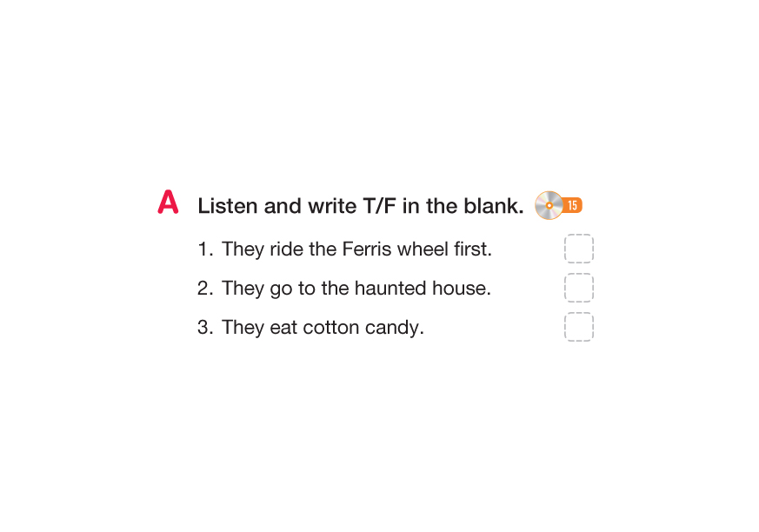Click the CD audio disc icon
759x532 pixels.
[x=549, y=205]
